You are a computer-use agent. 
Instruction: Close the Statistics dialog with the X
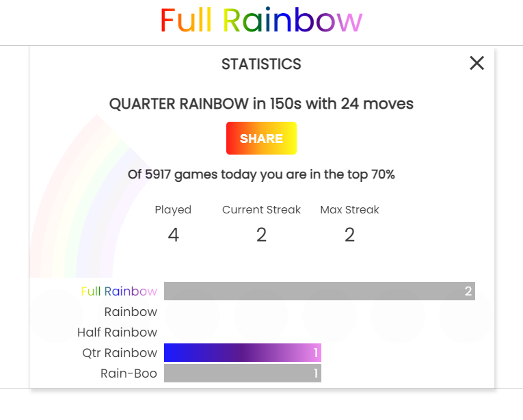pos(477,64)
